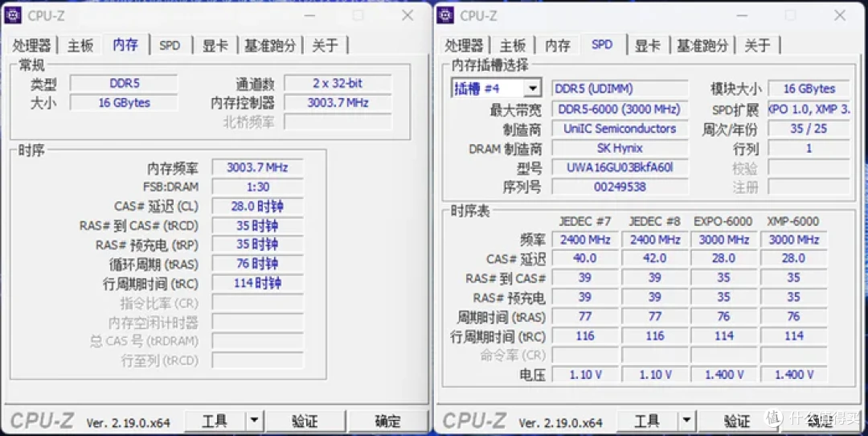This screenshot has width=868, height=436.
Task: Open the 基准跑分 tab in the right window
Action: click(x=703, y=45)
